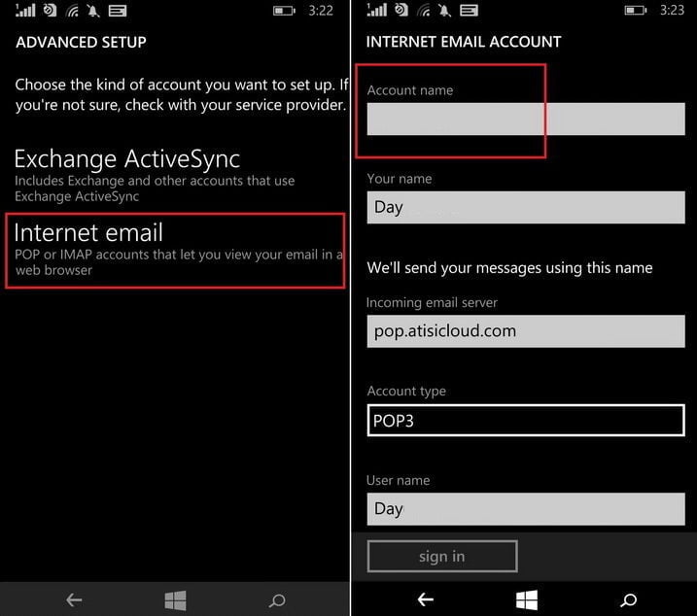697x616 pixels.
Task: Go back using the arrow under the sign in button
Action: point(425,599)
